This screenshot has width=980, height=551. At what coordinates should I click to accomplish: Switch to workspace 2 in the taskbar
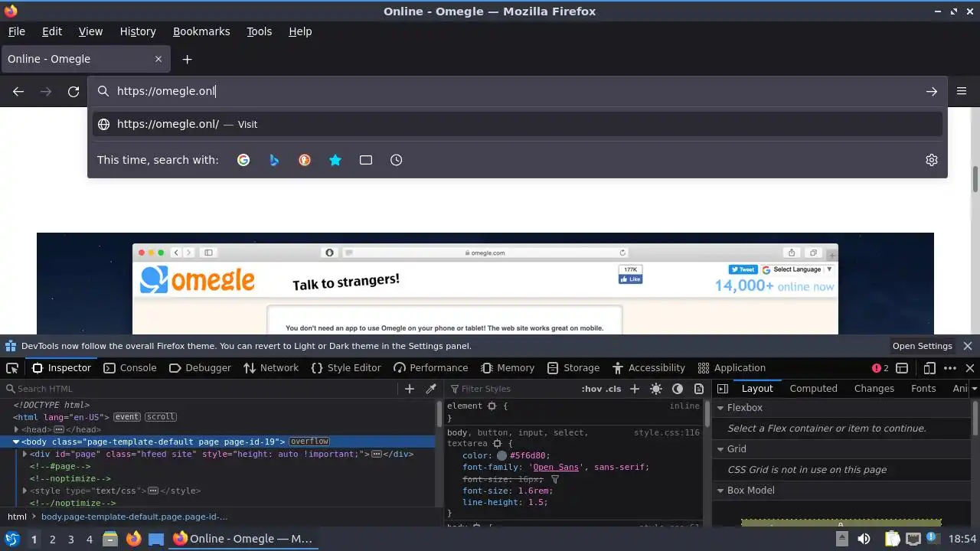click(52, 539)
